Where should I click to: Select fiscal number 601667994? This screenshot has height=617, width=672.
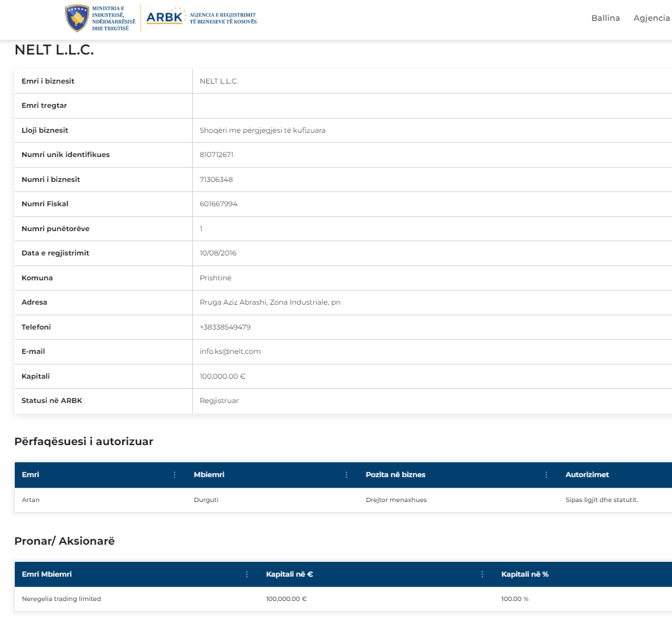(218, 204)
